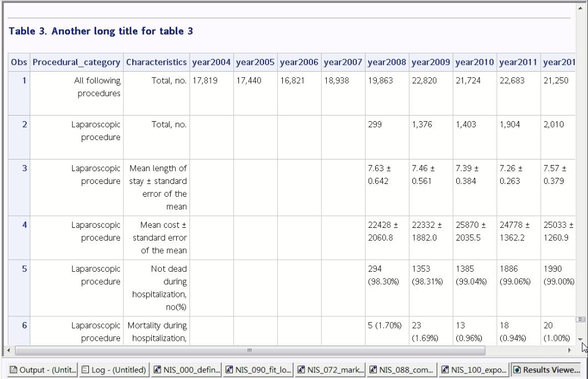Click the table 3 title text
The width and height of the screenshot is (588, 379).
[x=101, y=31]
